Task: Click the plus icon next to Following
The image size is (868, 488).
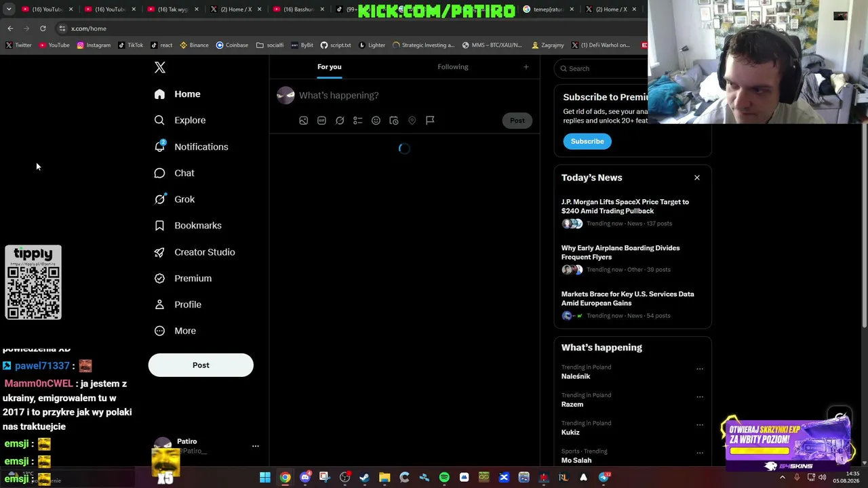Action: point(526,67)
